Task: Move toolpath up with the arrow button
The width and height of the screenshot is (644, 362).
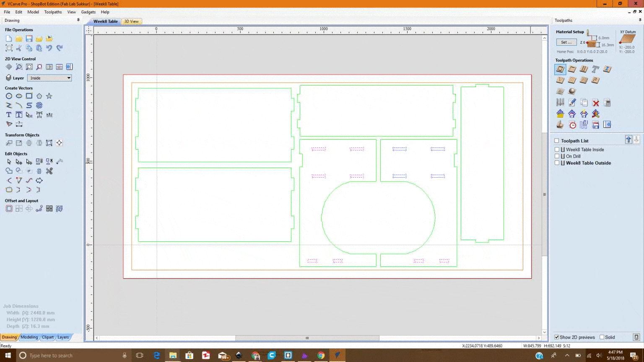Action: pos(628,140)
